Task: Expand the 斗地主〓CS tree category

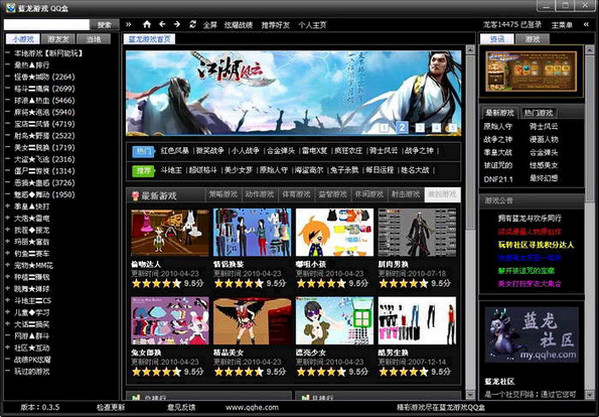Action: pos(7,301)
